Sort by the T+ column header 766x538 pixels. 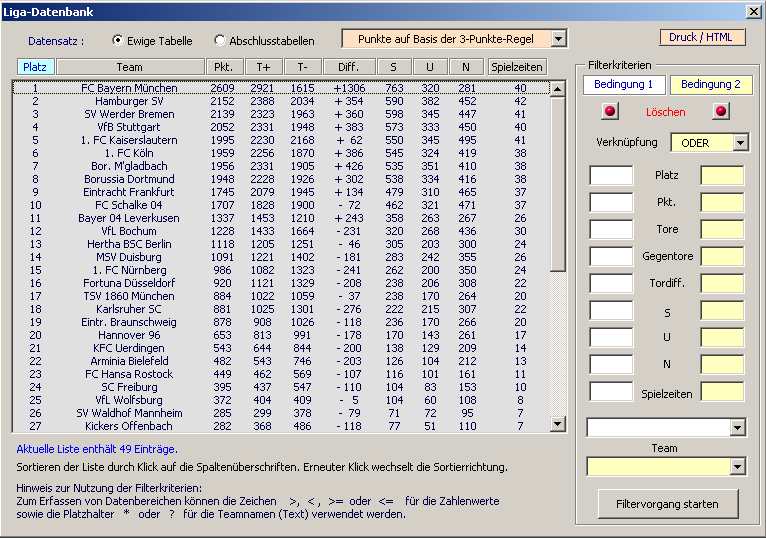[x=263, y=67]
